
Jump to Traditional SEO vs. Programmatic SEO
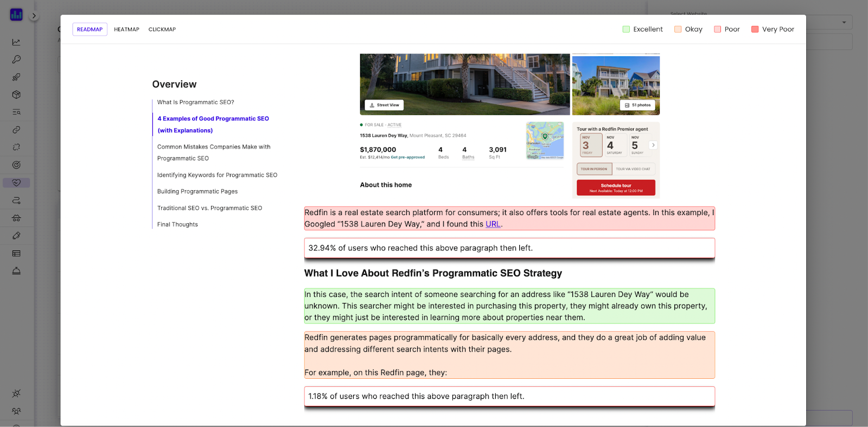(209, 208)
